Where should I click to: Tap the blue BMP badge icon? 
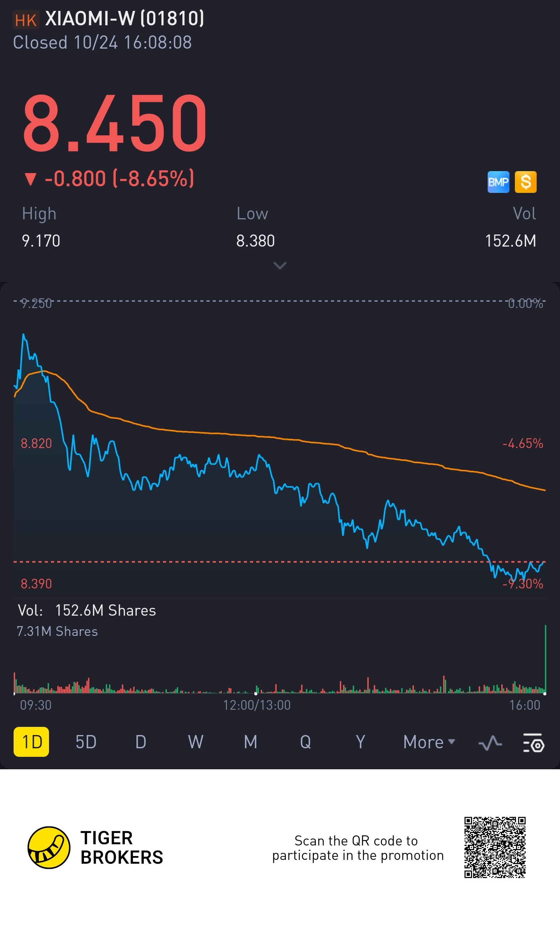tap(498, 182)
